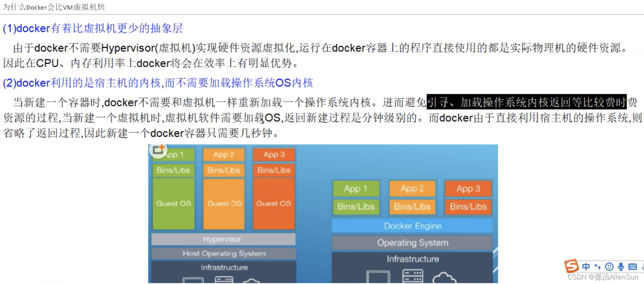Toggle Chinese/English mode via 中 icon
The image size is (644, 284).
586,267
